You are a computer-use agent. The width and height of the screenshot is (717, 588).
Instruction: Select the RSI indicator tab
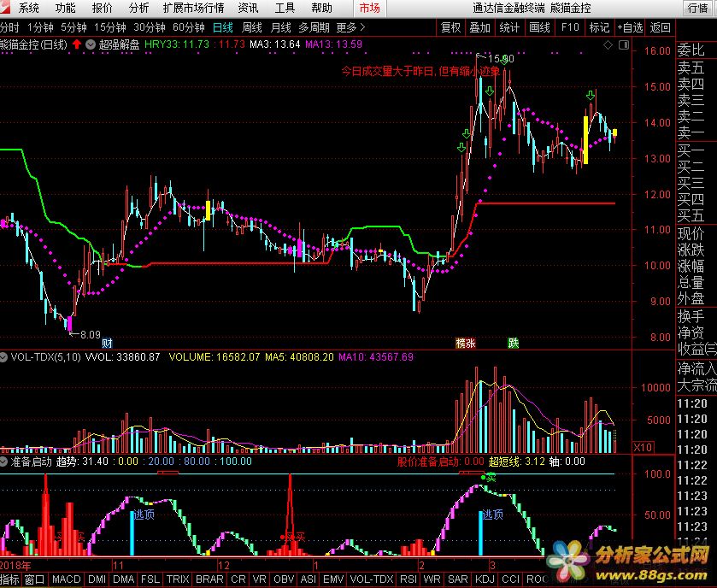pos(408,579)
